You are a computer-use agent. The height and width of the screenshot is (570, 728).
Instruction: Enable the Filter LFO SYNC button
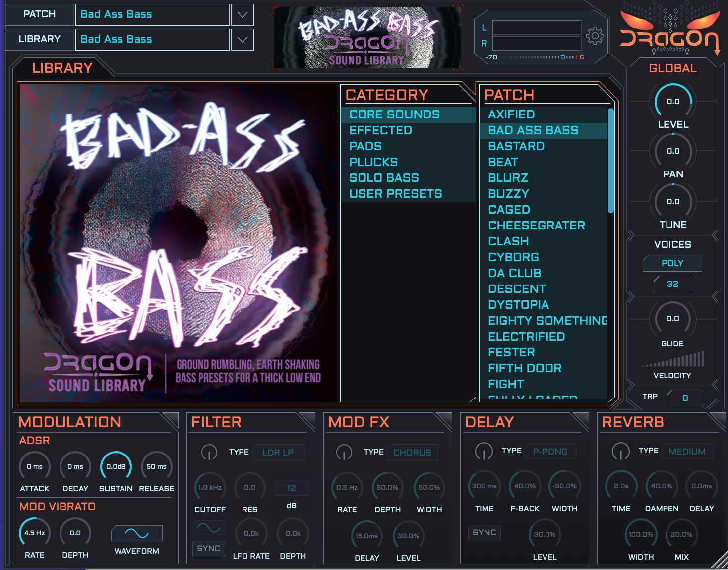pos(208,548)
